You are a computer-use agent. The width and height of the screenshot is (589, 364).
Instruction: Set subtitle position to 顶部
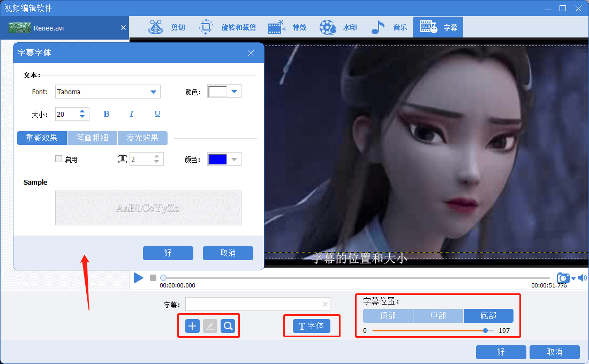(388, 316)
